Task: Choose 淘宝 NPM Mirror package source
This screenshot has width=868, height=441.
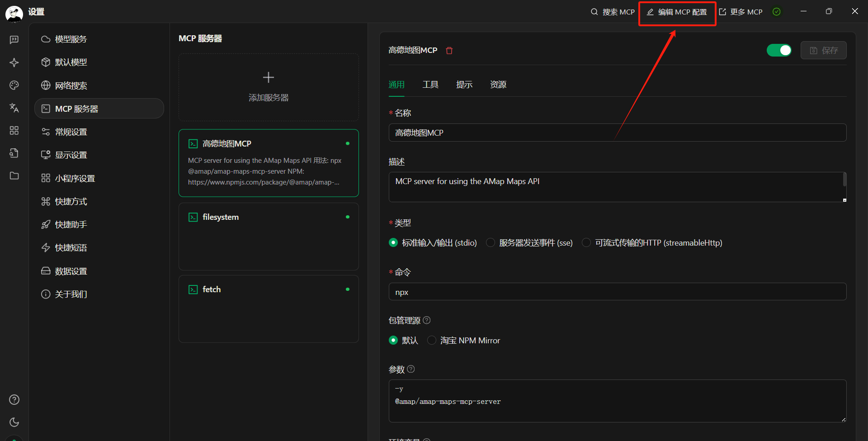Action: tap(432, 340)
